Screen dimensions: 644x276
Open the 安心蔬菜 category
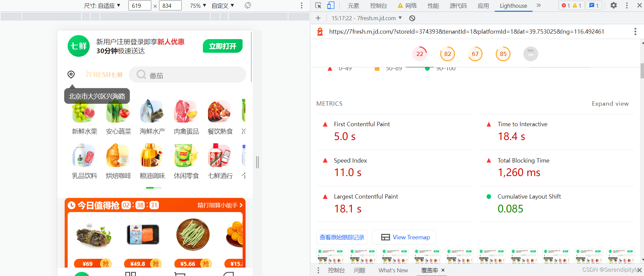pyautogui.click(x=118, y=117)
